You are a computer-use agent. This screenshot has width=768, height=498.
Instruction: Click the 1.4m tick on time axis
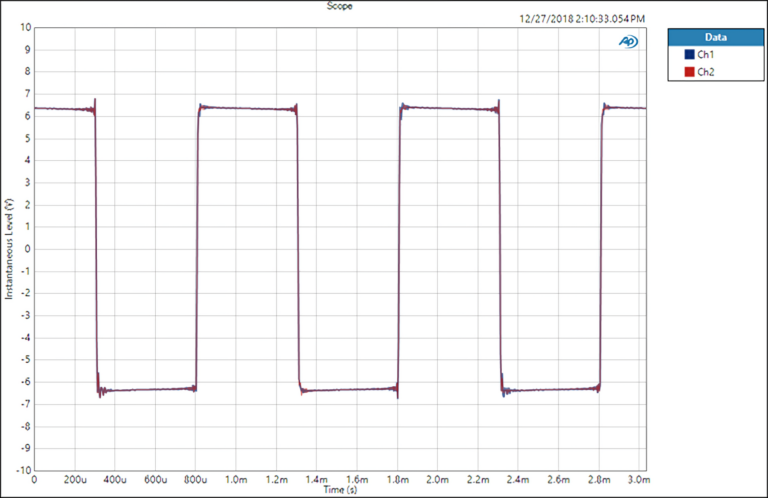pyautogui.click(x=316, y=479)
